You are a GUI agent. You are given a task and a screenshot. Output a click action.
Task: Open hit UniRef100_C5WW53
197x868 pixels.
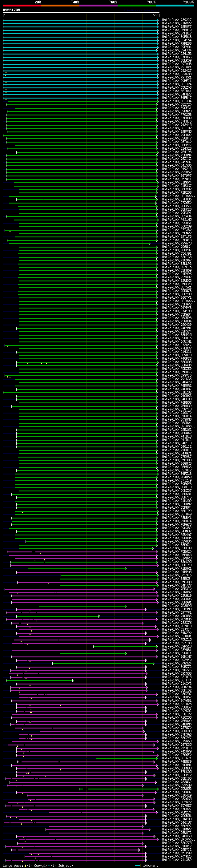[177, 789]
